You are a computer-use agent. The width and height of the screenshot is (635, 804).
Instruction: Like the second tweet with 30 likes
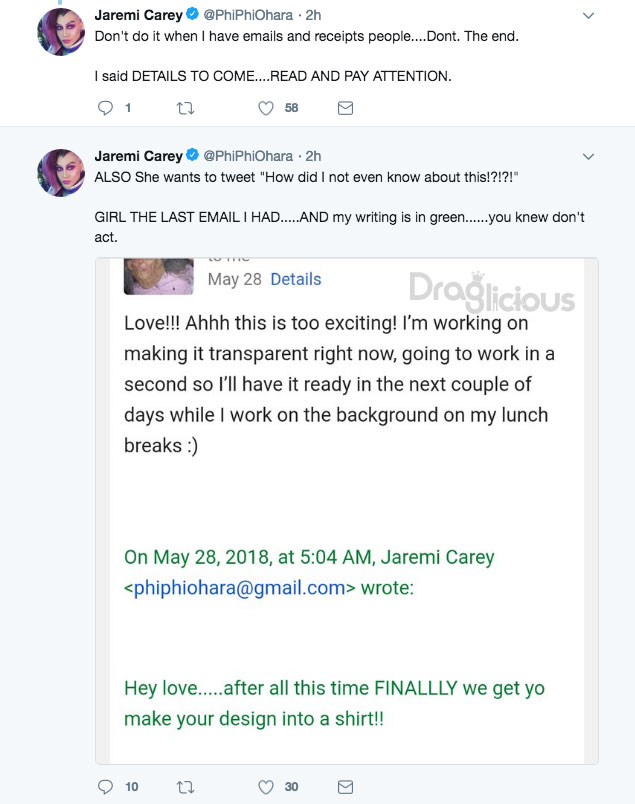point(266,787)
